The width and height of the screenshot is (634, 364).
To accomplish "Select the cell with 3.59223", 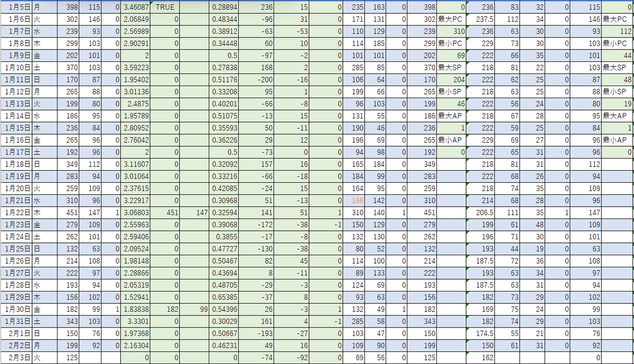I will (135, 68).
